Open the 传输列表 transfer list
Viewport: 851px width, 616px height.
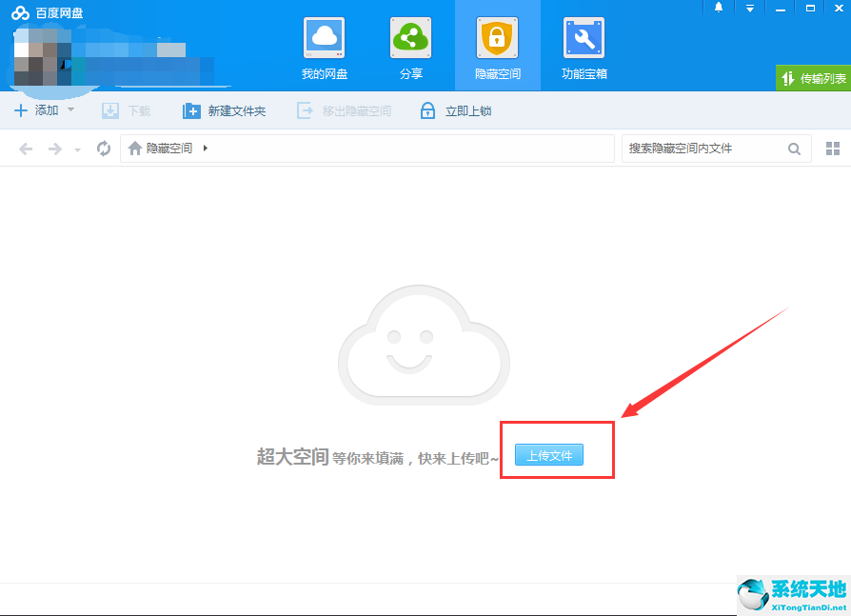coord(814,78)
